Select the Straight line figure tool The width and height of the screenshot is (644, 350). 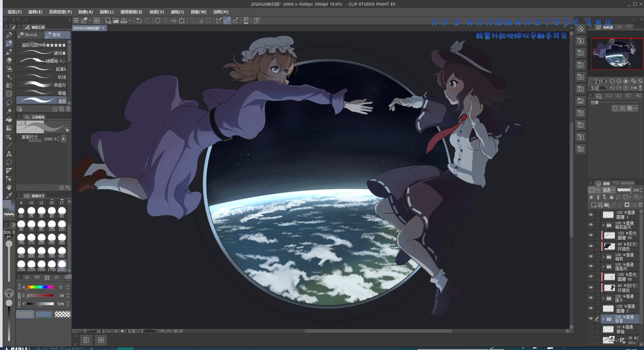[9, 145]
